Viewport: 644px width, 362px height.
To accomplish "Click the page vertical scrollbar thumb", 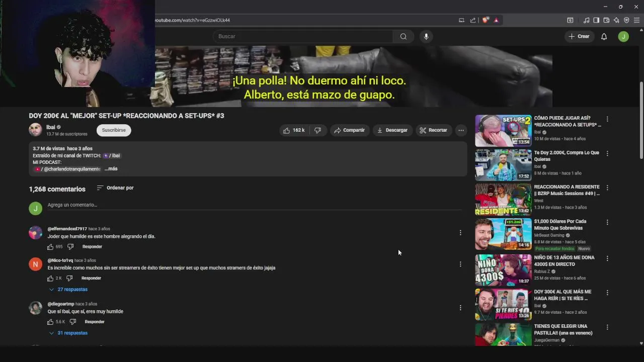I will pyautogui.click(x=641, y=121).
